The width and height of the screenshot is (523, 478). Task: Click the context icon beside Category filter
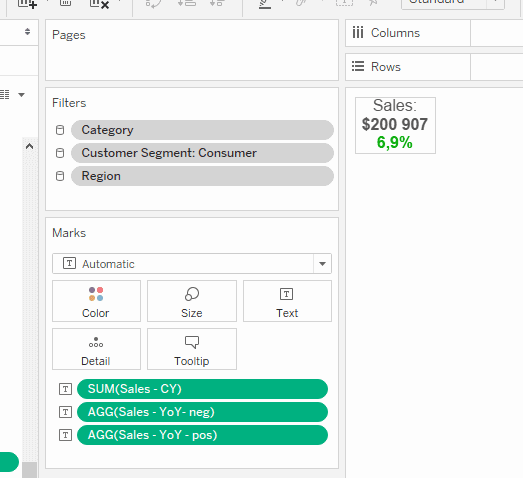point(60,130)
